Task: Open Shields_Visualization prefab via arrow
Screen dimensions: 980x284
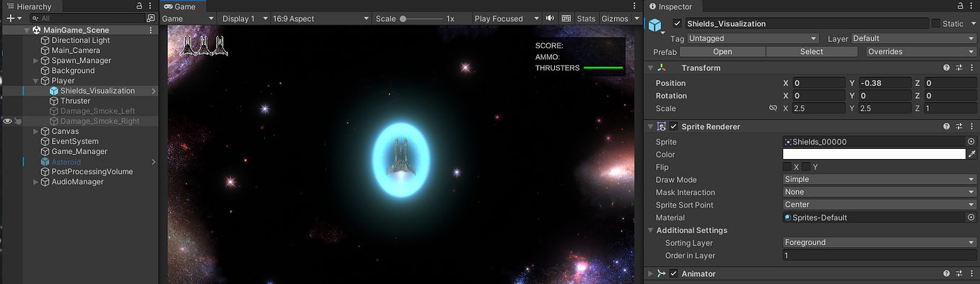Action: [154, 91]
